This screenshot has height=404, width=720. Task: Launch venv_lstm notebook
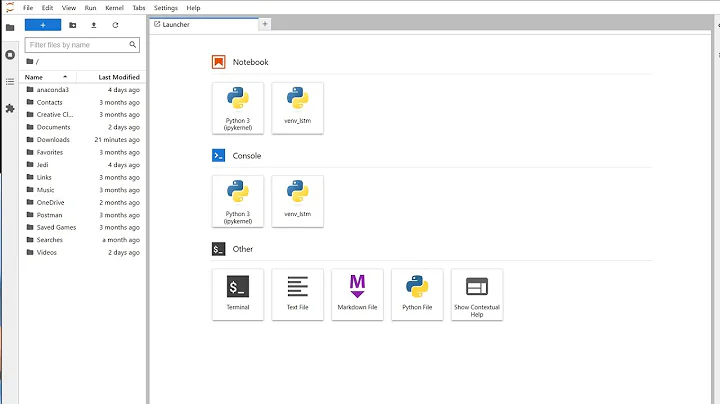tap(298, 108)
